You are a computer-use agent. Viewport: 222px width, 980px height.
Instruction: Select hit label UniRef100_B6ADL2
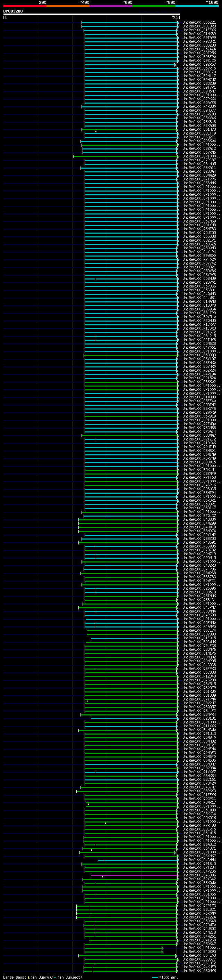(199, 844)
